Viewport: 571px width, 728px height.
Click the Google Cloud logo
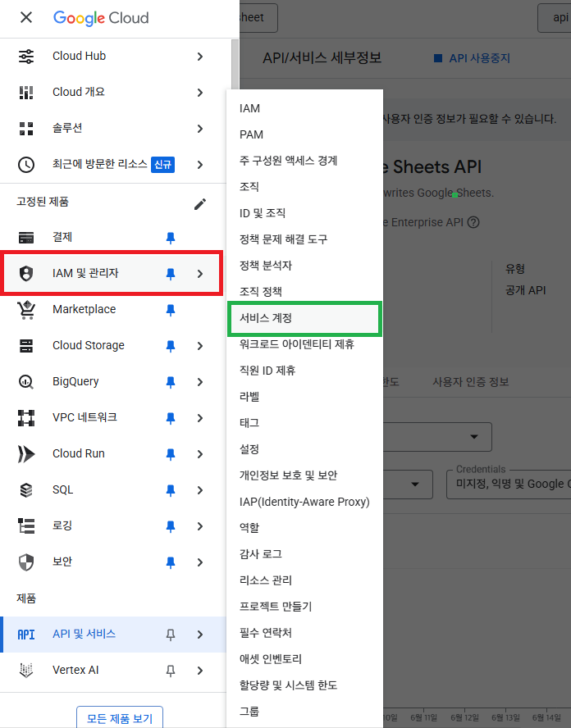101,18
